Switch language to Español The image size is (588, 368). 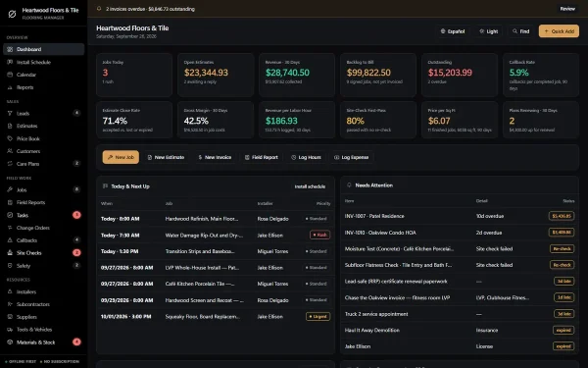click(453, 31)
